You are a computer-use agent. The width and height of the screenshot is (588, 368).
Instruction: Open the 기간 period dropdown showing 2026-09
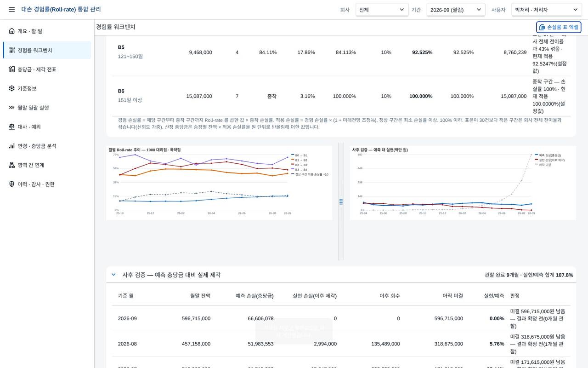456,10
